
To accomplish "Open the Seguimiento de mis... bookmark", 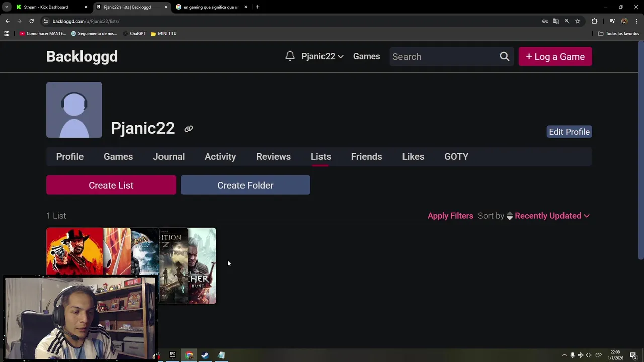I will pyautogui.click(x=94, y=33).
